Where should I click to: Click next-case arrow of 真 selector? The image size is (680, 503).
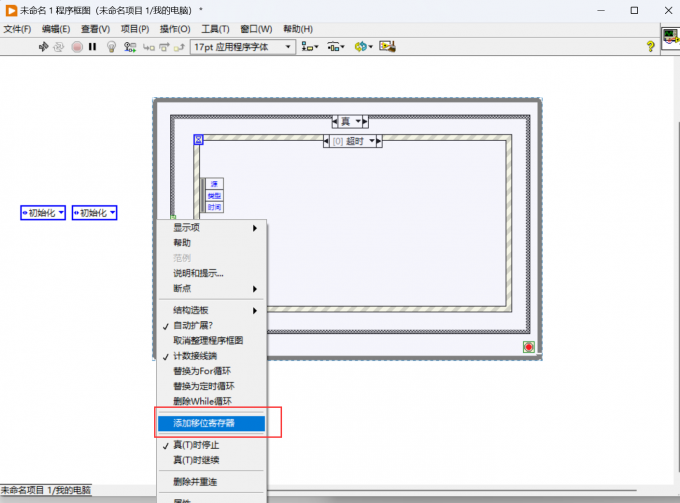[x=365, y=121]
